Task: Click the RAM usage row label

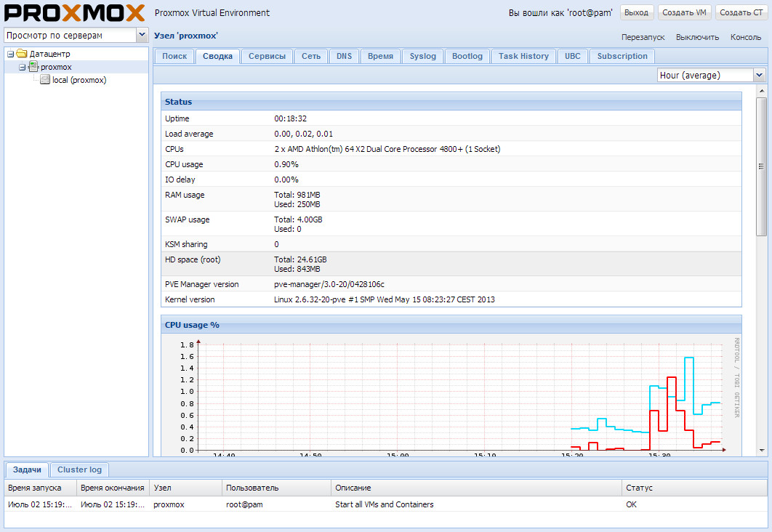Action: pos(185,195)
